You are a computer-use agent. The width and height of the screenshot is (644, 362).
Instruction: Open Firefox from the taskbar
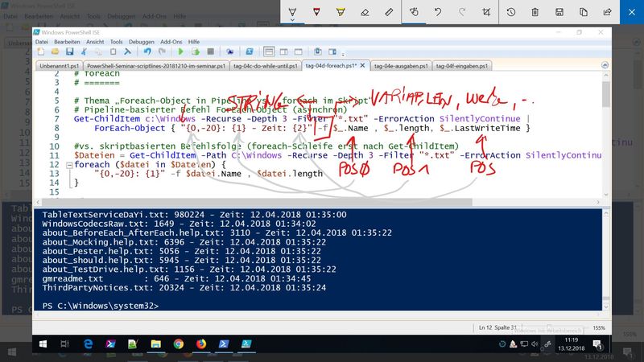tap(200, 344)
